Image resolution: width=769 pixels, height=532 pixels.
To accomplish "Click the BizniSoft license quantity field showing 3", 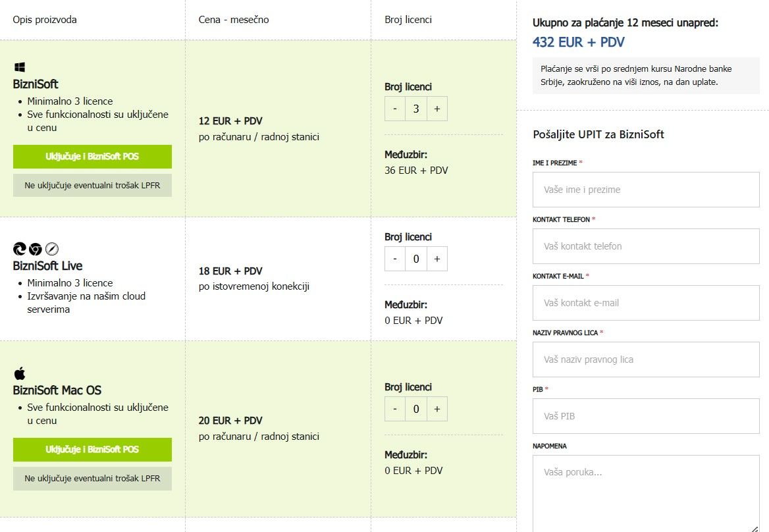I will [415, 109].
